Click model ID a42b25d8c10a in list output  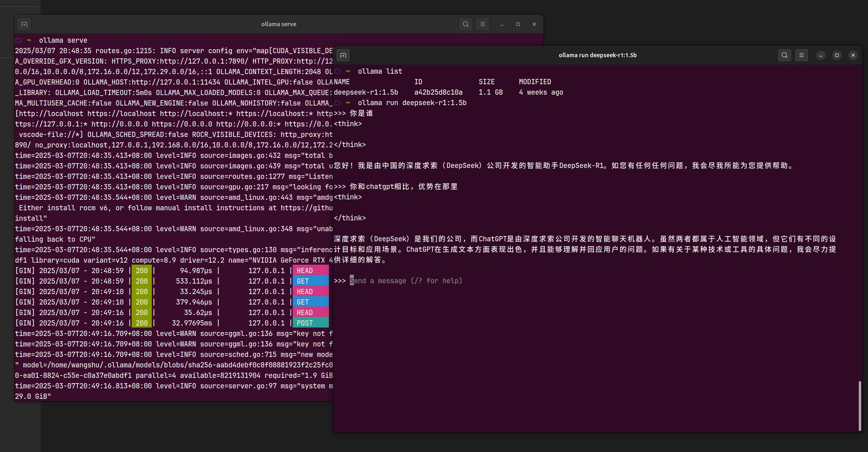pyautogui.click(x=438, y=92)
